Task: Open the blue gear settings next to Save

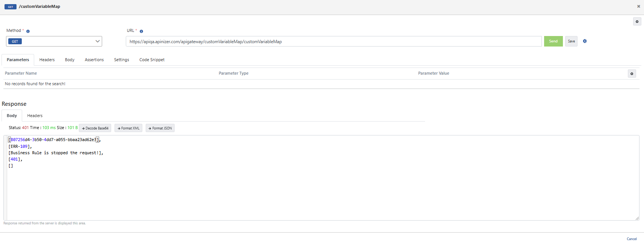Action: pyautogui.click(x=585, y=41)
